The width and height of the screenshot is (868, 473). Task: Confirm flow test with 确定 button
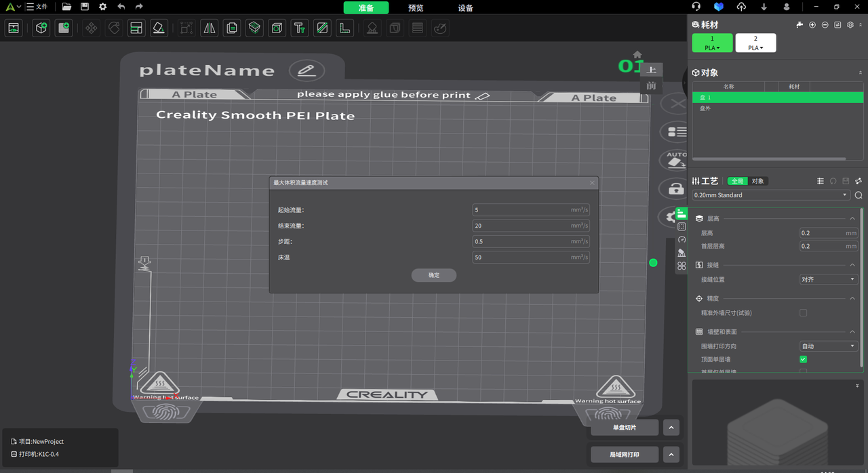(x=434, y=275)
